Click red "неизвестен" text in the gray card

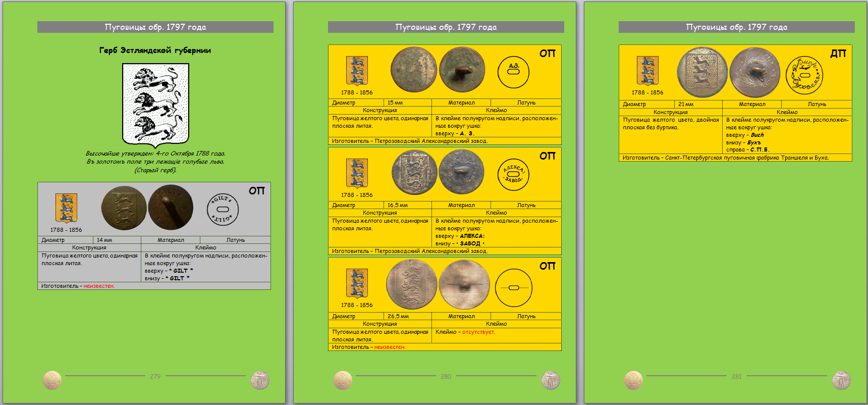(x=99, y=286)
